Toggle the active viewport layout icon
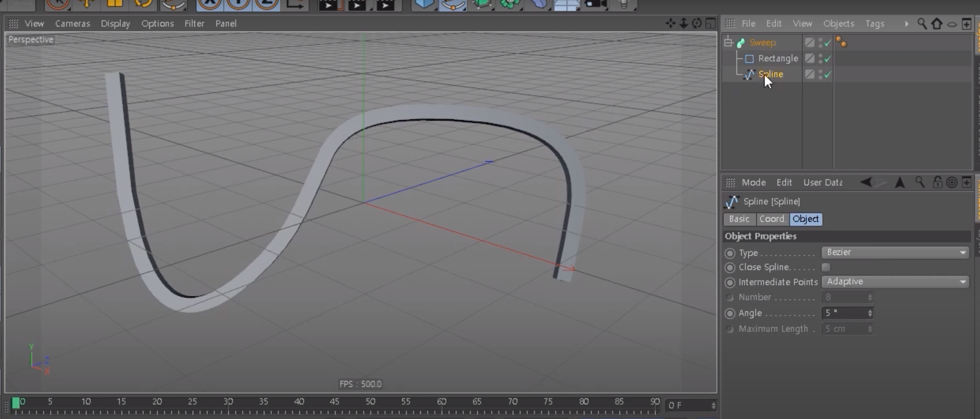Screen dimensions: 980x419 point(710,23)
